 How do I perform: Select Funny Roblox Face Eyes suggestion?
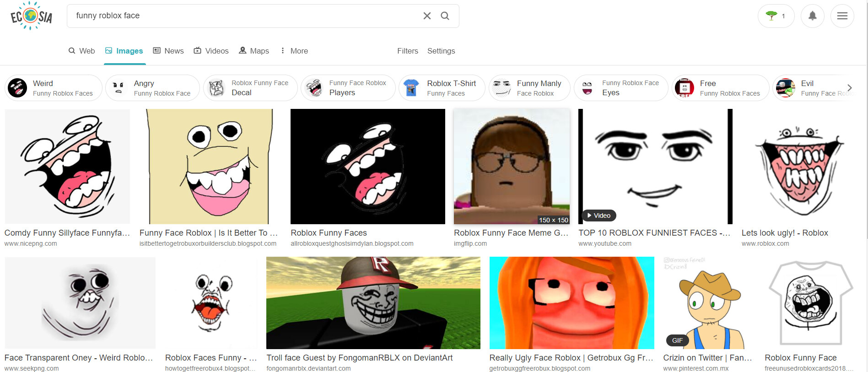tap(621, 88)
